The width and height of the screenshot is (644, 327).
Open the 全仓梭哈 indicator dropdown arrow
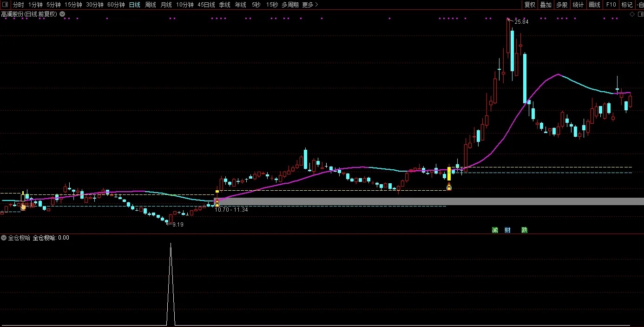(4, 238)
